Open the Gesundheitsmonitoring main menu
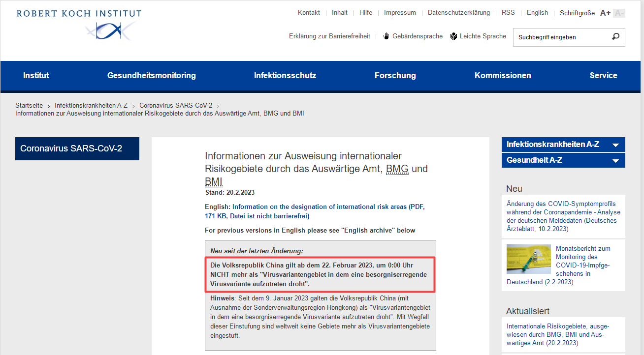 152,76
